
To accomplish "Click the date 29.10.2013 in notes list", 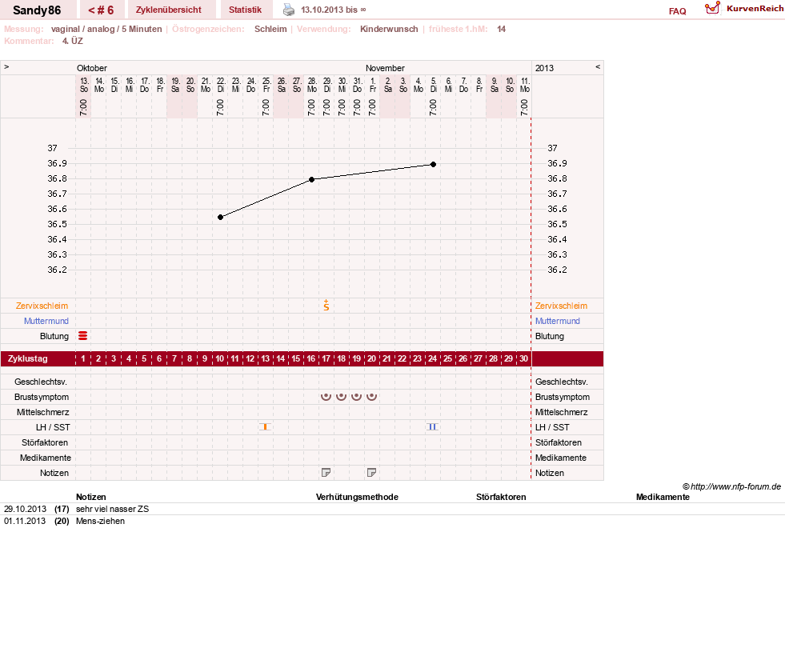I will (25, 509).
